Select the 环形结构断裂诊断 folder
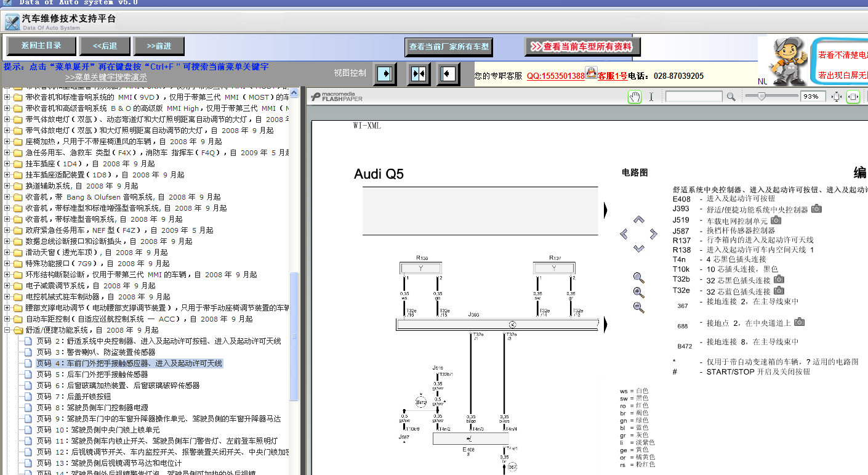Image resolution: width=868 pixels, height=475 pixels. (141, 275)
